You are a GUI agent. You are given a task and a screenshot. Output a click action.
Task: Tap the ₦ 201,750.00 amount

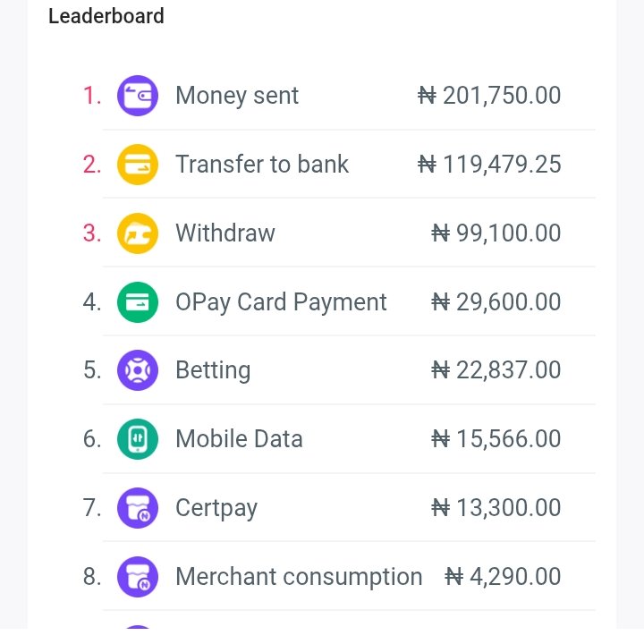[489, 96]
